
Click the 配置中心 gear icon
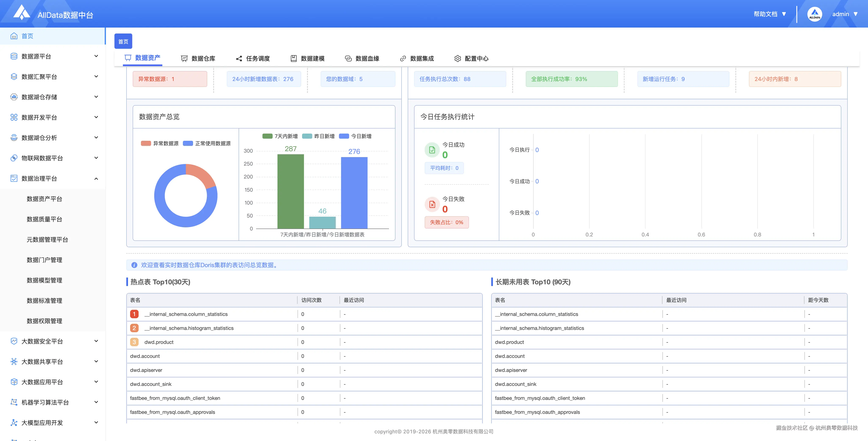click(x=458, y=59)
